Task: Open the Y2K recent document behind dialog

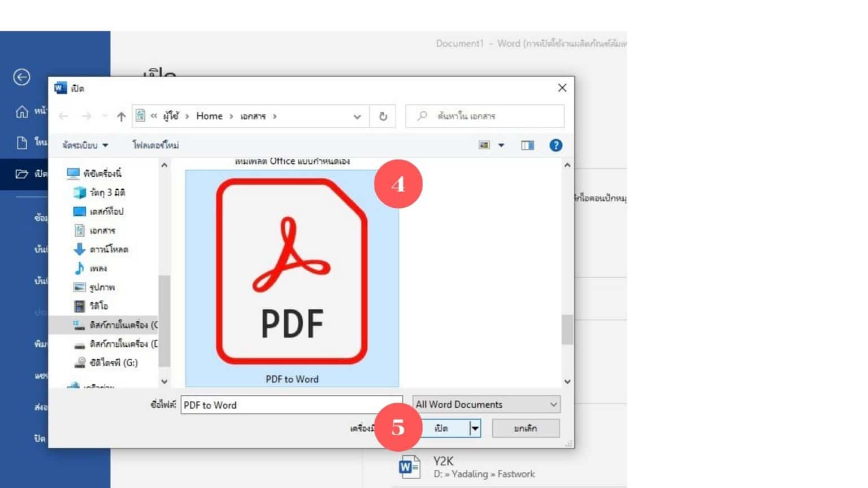Action: click(466, 467)
